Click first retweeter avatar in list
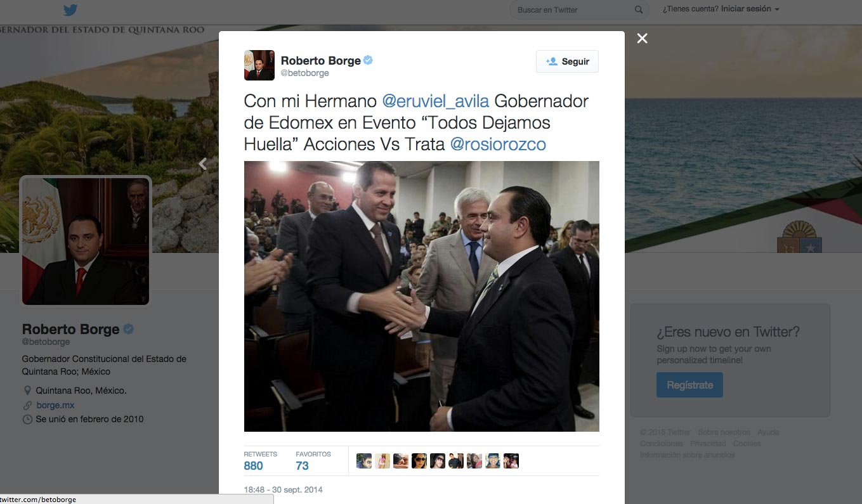The width and height of the screenshot is (862, 504). 364,461
